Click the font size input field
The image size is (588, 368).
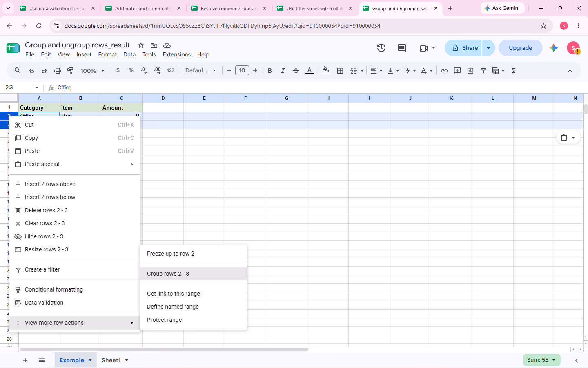pos(242,71)
